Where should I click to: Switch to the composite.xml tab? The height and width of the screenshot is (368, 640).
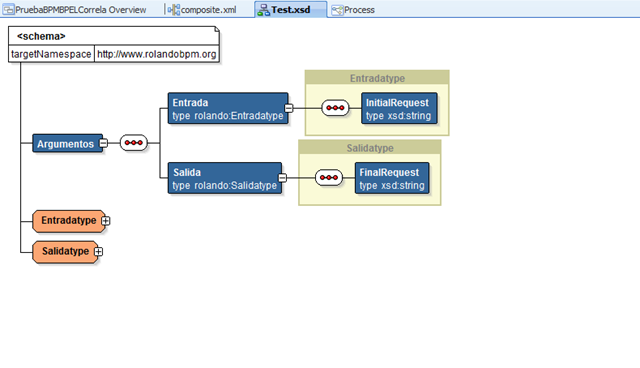point(202,10)
